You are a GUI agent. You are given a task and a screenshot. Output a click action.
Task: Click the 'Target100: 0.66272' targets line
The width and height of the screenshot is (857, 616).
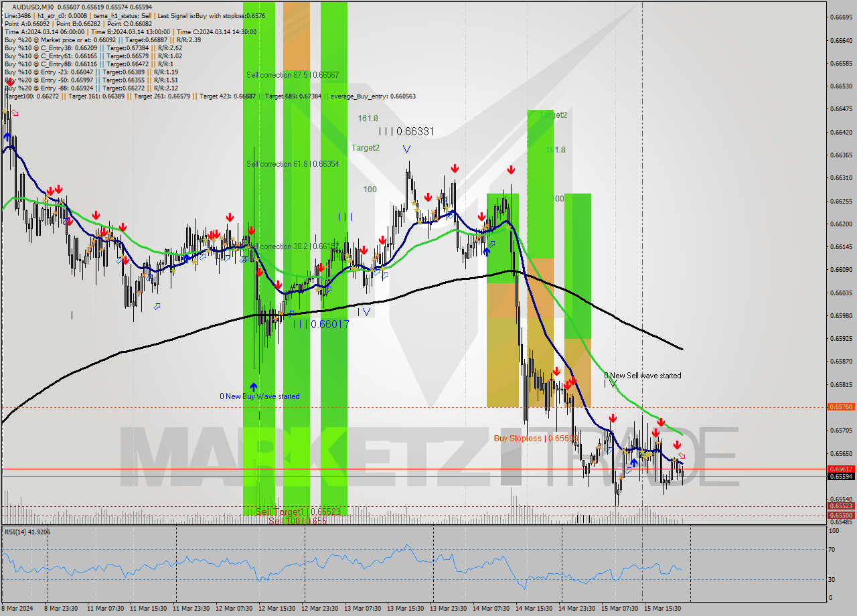pos(210,96)
